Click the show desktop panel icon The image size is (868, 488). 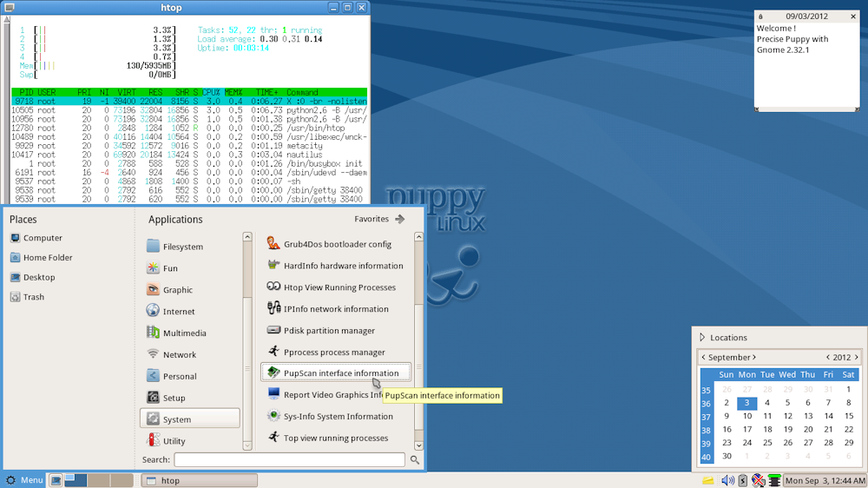(x=56, y=480)
